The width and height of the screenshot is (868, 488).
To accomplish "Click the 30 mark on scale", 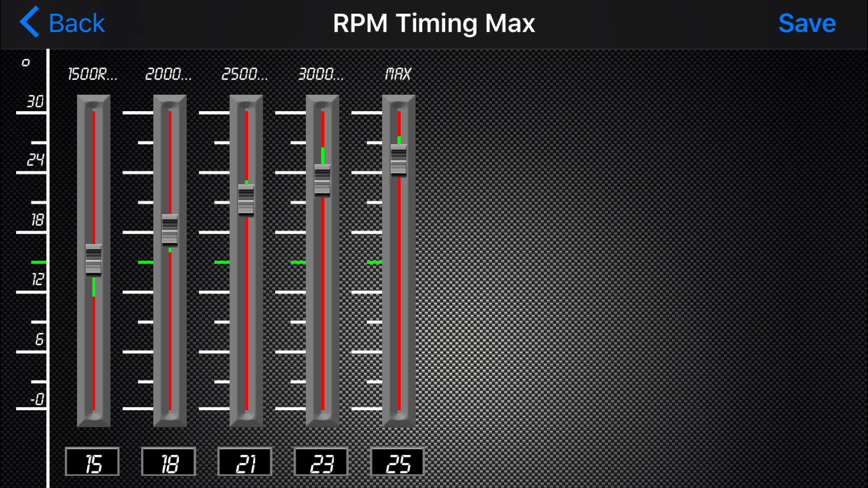I will pyautogui.click(x=35, y=102).
